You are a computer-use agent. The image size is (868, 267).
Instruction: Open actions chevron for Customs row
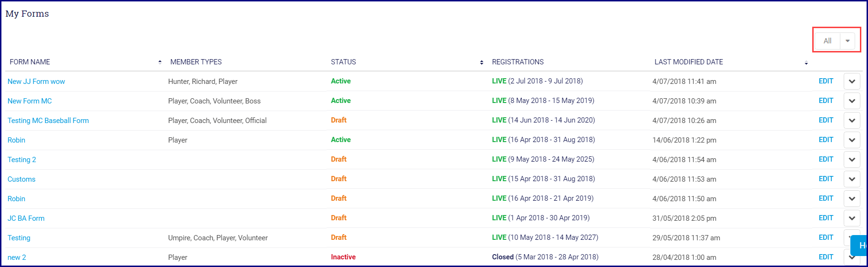click(x=851, y=179)
